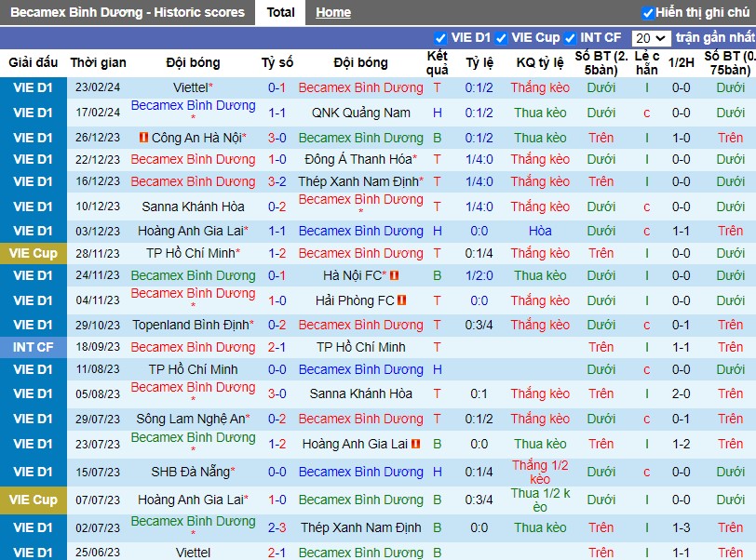Image resolution: width=756 pixels, height=560 pixels.
Task: Open Đông Á Thanh Hóa team link
Action: pos(359,159)
